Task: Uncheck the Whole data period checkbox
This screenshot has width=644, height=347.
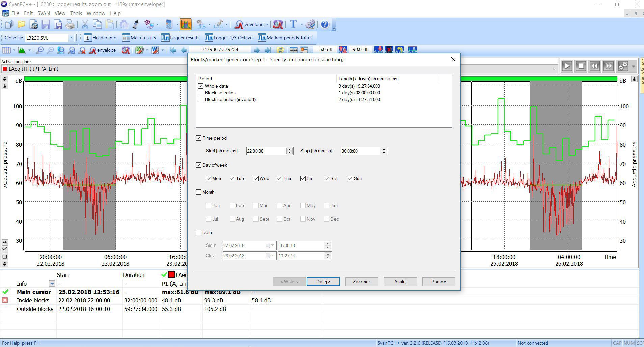Action: (200, 86)
